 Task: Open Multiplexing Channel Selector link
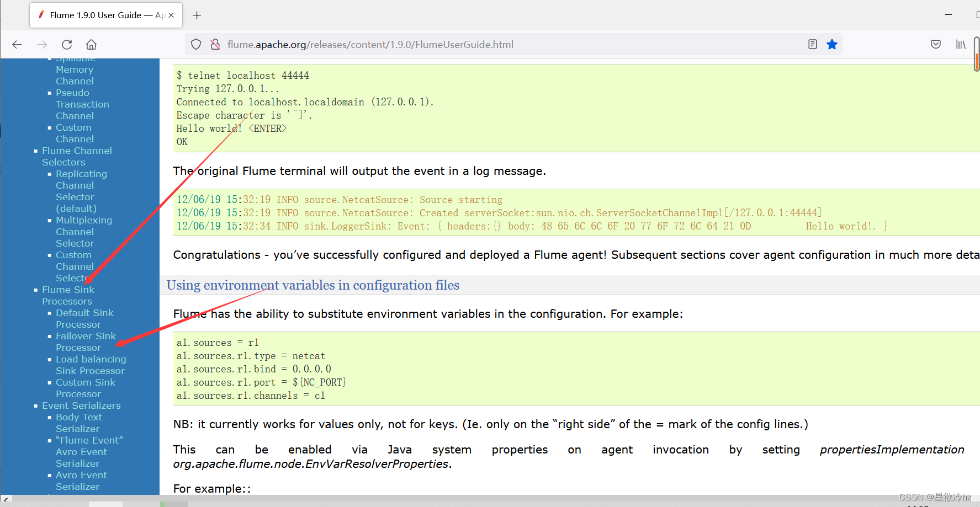click(84, 232)
